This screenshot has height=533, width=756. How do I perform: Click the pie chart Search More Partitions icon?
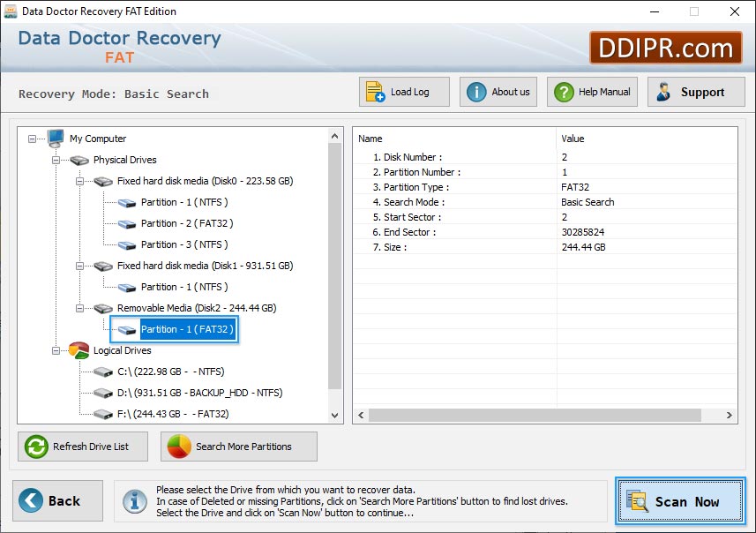point(179,447)
